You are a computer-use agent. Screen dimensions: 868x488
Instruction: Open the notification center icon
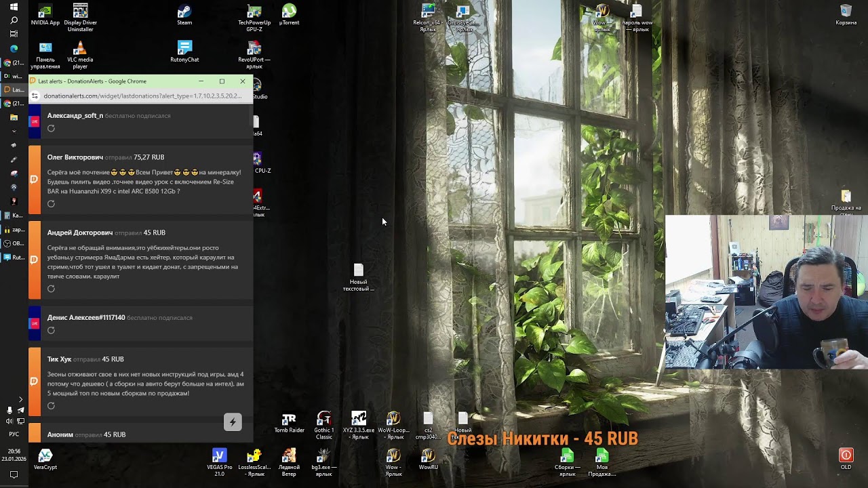(x=14, y=475)
